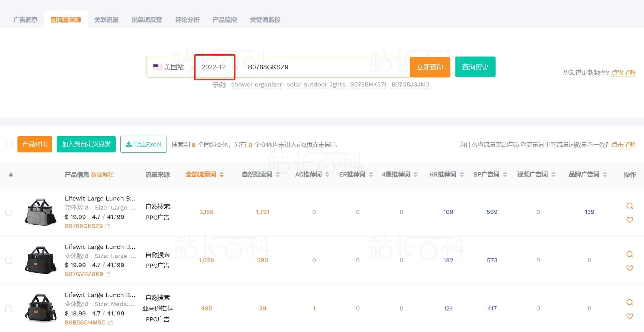Check the checkbox for the B0788GKSZ9 row

point(9,212)
